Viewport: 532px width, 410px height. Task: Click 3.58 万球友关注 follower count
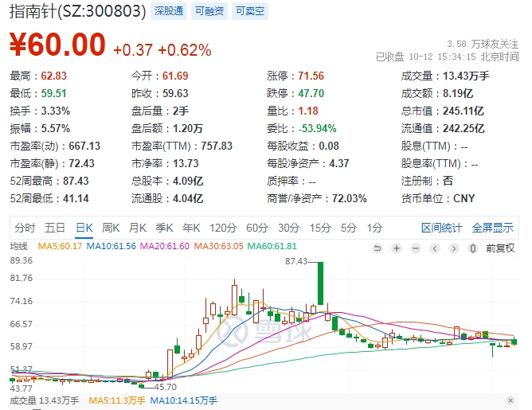(483, 44)
